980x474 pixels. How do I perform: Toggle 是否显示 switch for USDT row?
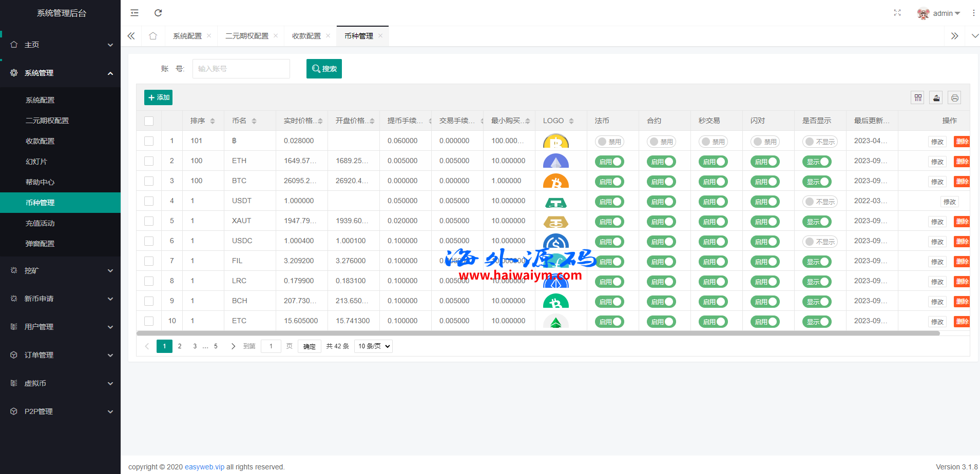[x=819, y=202]
